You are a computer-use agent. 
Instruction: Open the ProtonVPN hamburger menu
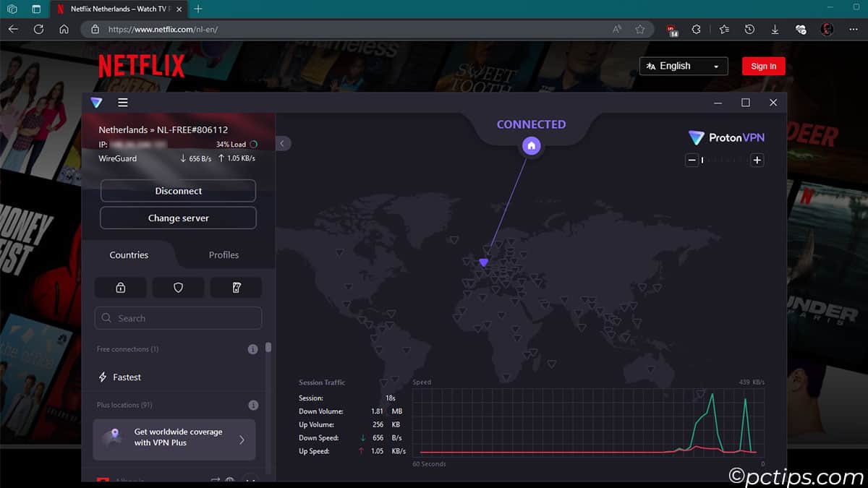click(123, 103)
